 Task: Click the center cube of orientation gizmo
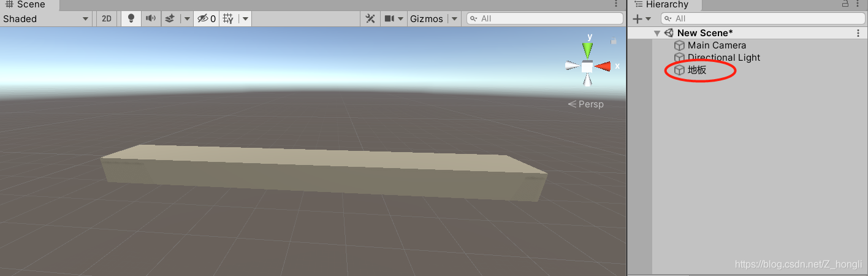[x=587, y=66]
